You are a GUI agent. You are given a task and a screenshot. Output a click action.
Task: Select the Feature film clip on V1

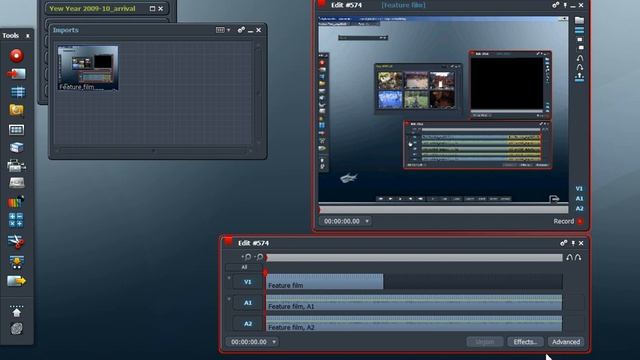[x=325, y=282]
